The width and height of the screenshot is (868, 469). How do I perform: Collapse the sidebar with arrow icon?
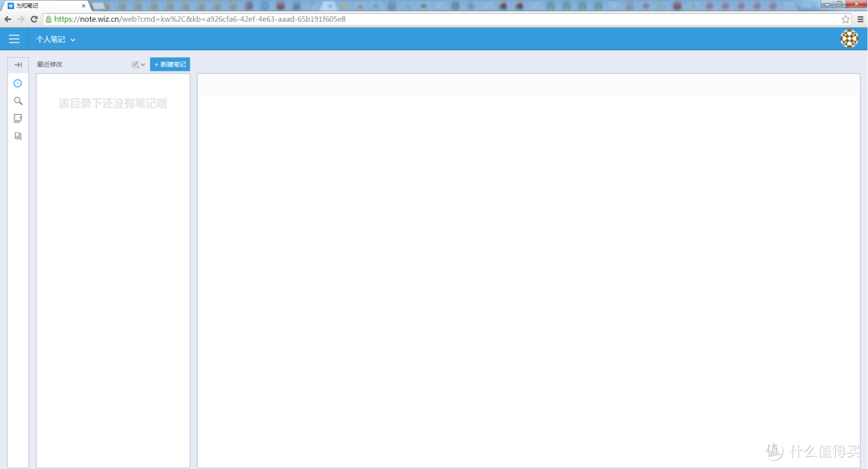[18, 65]
